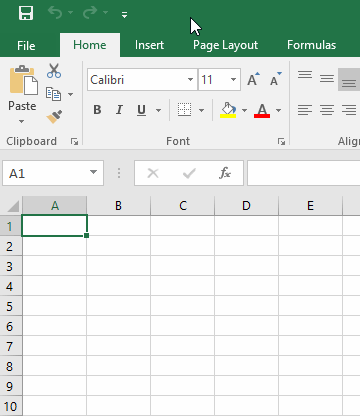Switch to the Page Layout tab
This screenshot has height=416, width=360.
click(x=225, y=45)
